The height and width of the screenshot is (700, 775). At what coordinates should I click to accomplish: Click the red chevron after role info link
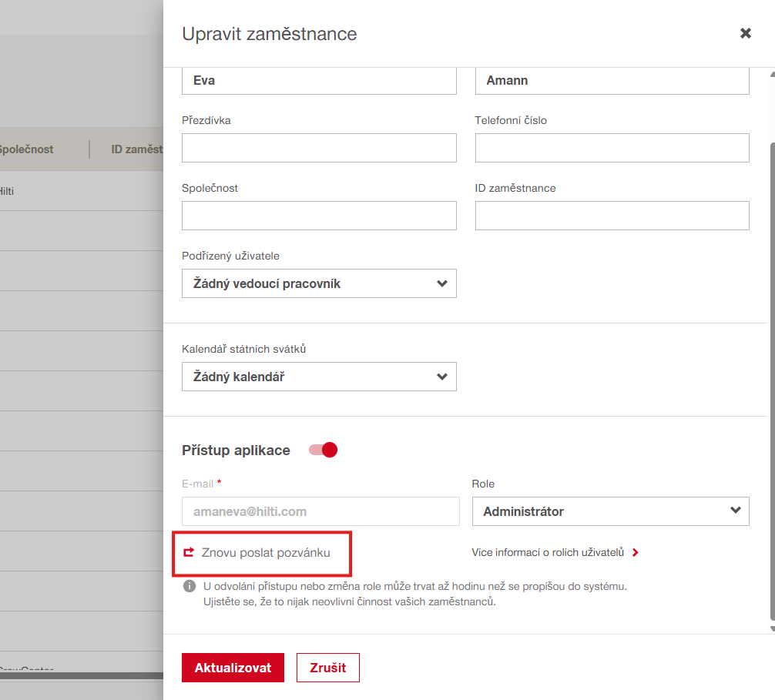pos(635,552)
